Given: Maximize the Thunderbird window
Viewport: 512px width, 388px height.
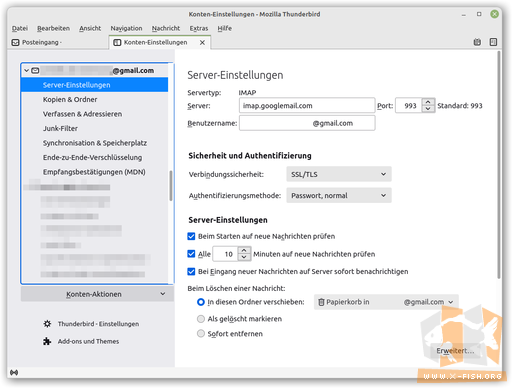Looking at the screenshot, I should (479, 14).
